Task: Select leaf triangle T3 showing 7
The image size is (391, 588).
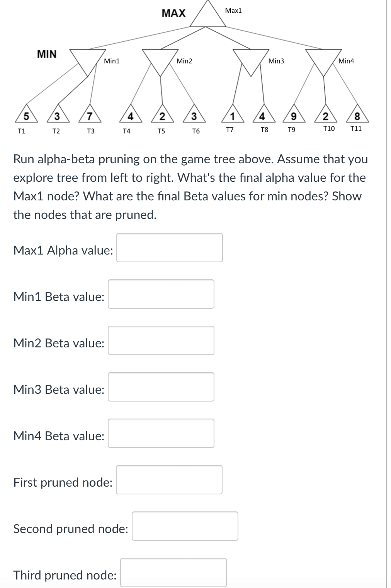Action: point(89,115)
